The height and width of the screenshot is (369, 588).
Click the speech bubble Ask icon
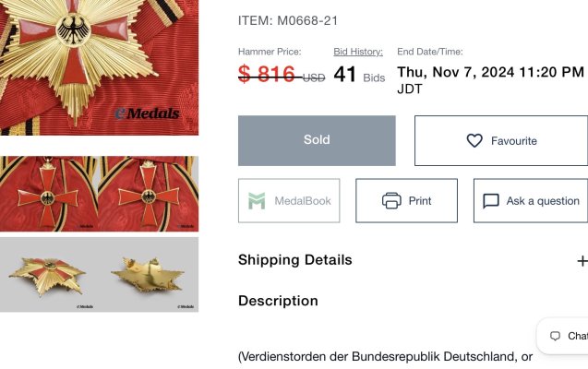pos(490,201)
